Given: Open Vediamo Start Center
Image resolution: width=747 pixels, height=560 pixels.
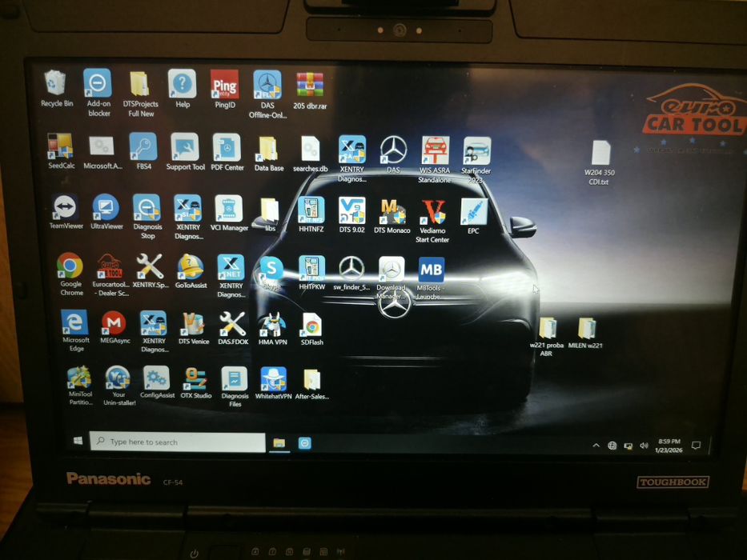Looking at the screenshot, I should (432, 212).
